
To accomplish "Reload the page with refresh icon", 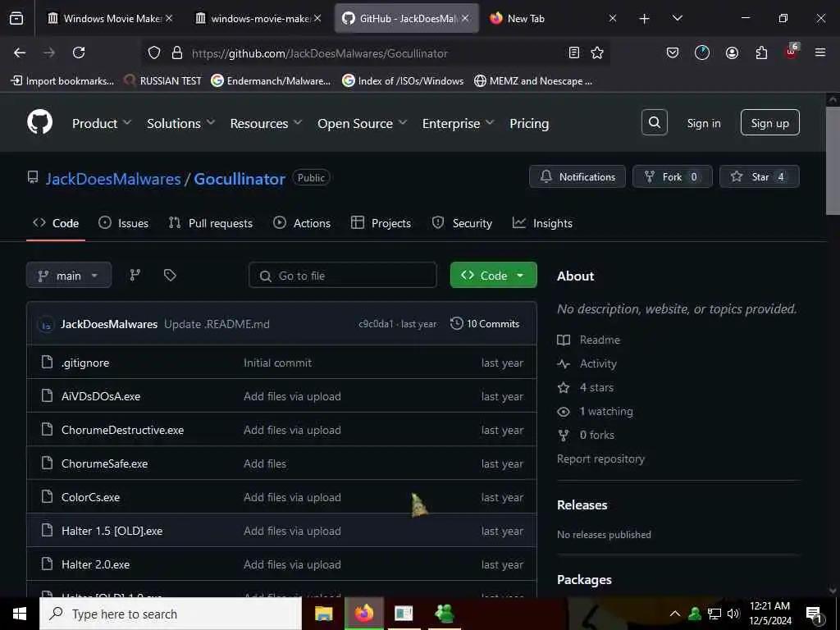I will (79, 52).
